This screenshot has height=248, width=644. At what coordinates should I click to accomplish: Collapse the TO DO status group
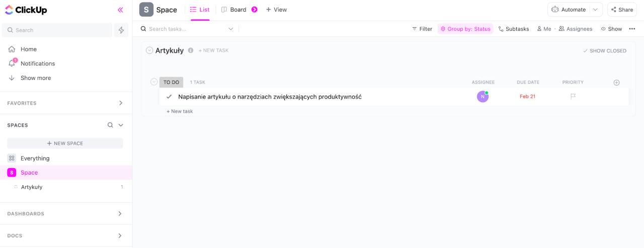[154, 82]
